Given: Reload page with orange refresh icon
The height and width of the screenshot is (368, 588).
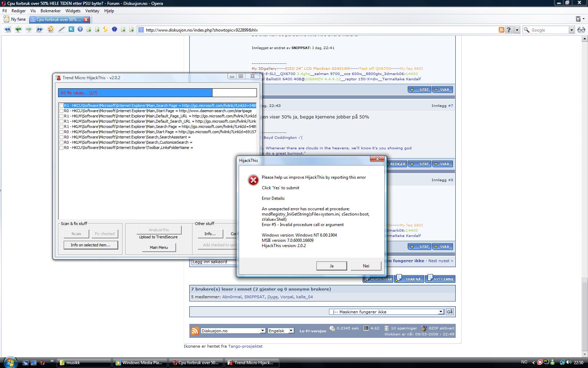Looking at the screenshot, I should point(51,29).
